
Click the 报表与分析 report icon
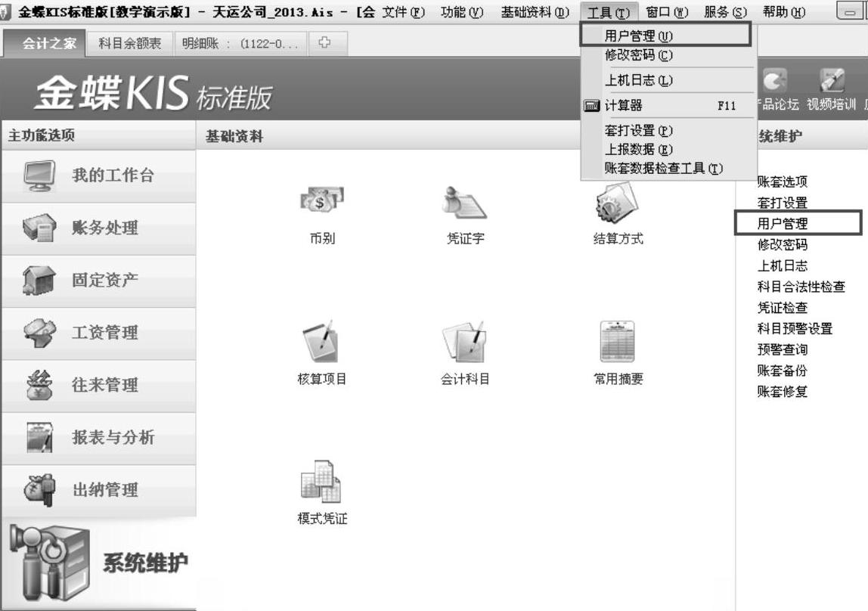[x=39, y=437]
